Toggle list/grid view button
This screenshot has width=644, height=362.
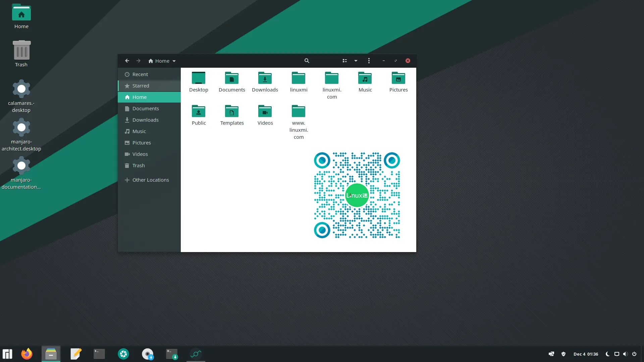[344, 61]
